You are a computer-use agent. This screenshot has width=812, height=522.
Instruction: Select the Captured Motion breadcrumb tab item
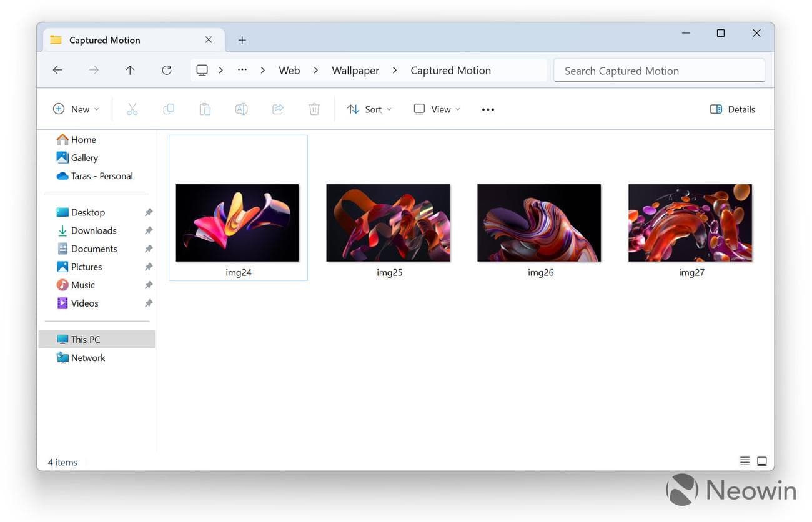[x=450, y=70]
